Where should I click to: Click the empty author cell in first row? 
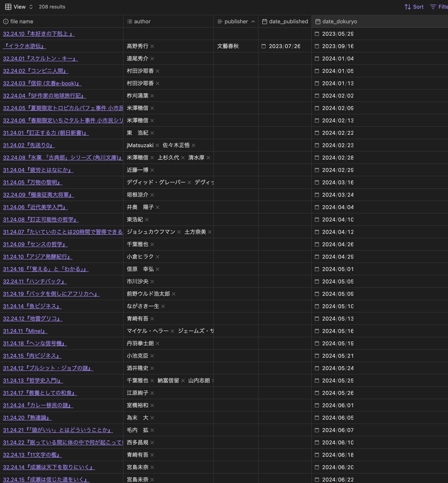tap(168, 34)
